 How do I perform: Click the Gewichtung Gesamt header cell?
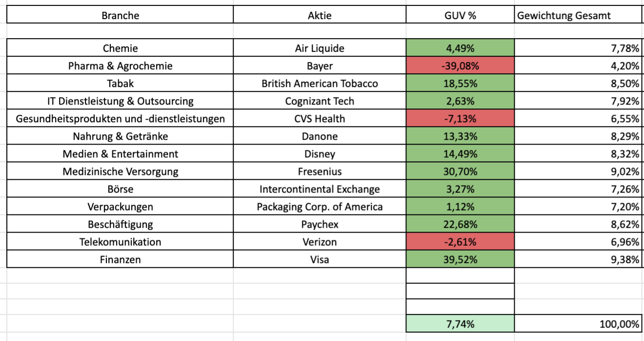(578, 15)
